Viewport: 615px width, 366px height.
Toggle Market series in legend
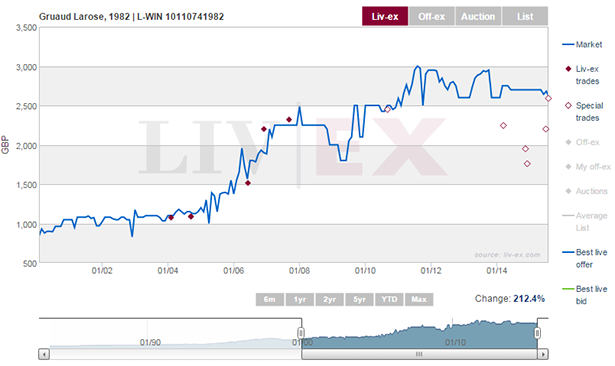[582, 44]
